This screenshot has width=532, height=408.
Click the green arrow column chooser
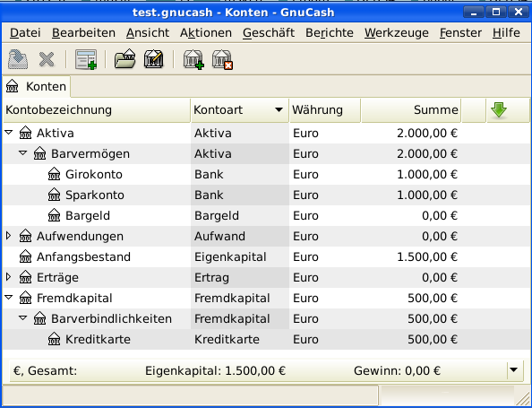coord(498,110)
